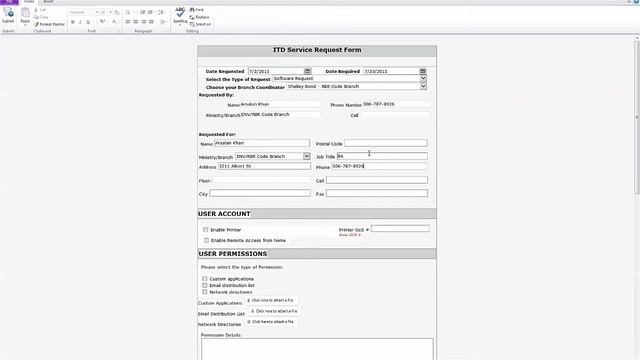
Task: Open the shading color control
Action: (x=162, y=22)
